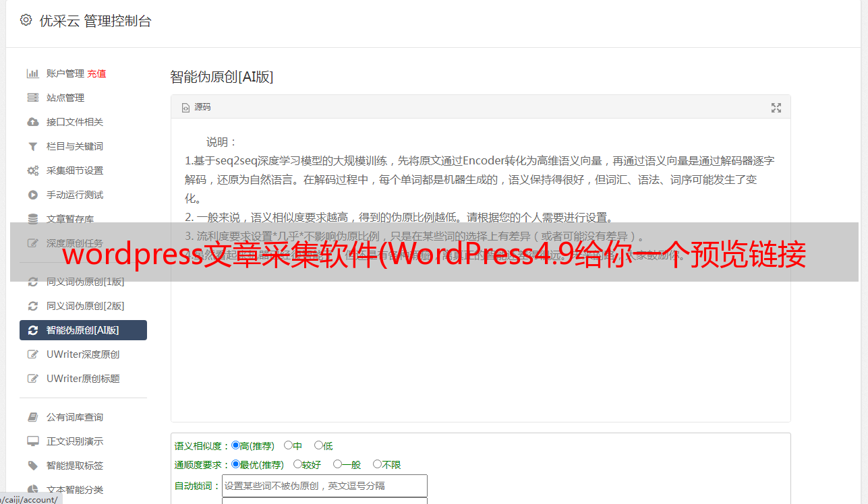Click the refresh icon on 智能伪原创[AI版]
868x504 pixels.
[x=32, y=330]
